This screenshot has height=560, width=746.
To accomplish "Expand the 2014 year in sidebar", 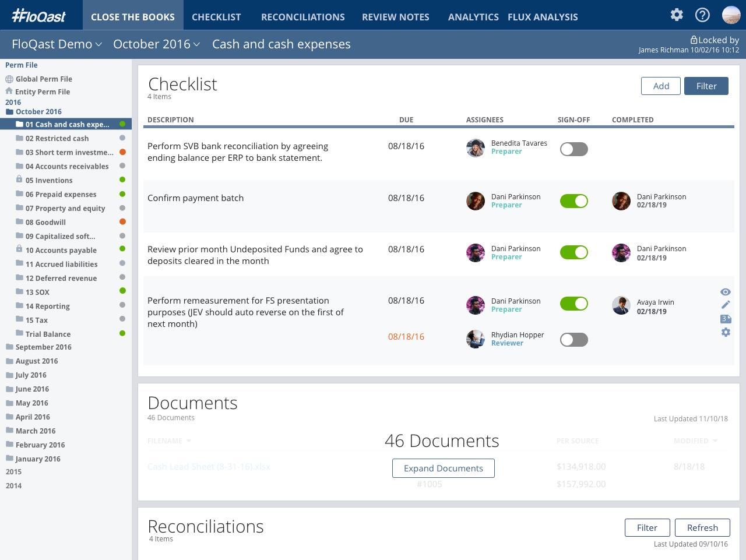I will 13,485.
